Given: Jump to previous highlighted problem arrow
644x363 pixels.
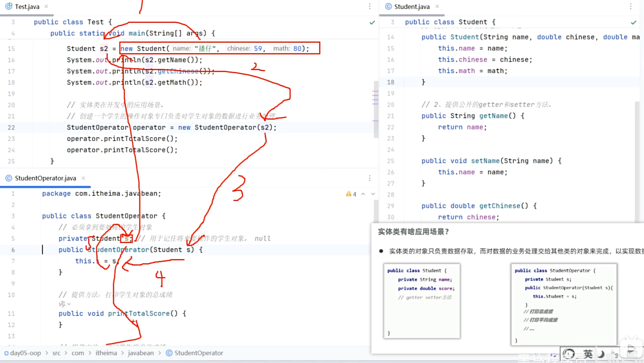Looking at the screenshot, I should [363, 194].
